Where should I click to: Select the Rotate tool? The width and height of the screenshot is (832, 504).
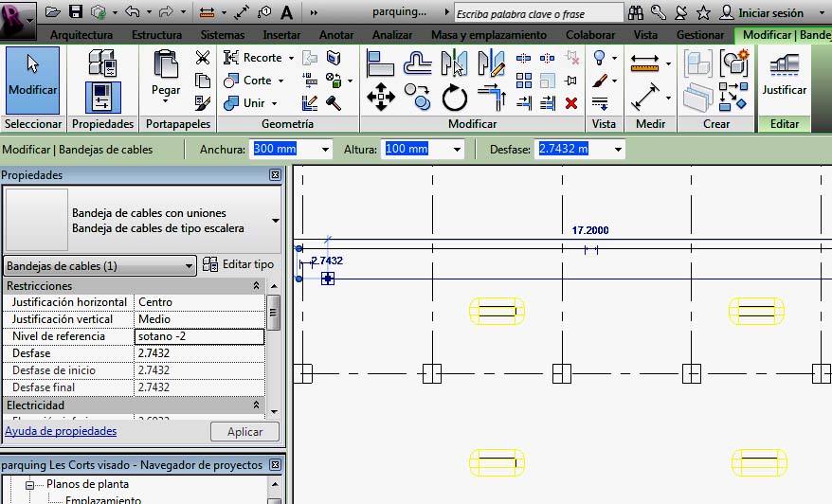coord(455,96)
